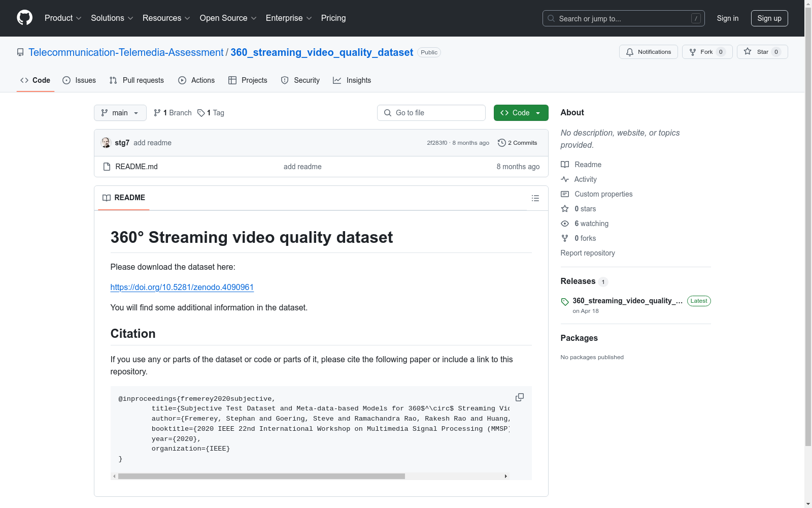Open the Insights tab
812x508 pixels.
[352, 80]
